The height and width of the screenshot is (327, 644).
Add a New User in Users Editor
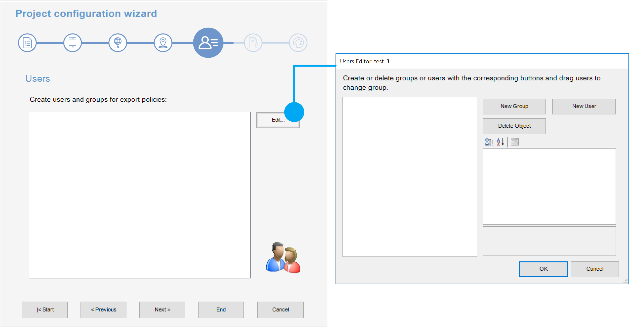click(x=584, y=106)
